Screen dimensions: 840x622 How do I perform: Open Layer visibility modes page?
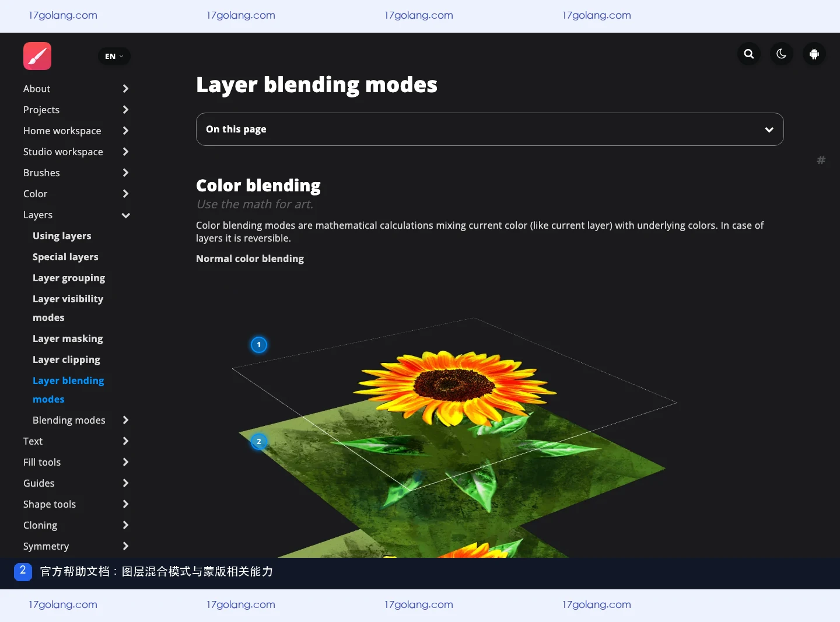(x=68, y=308)
